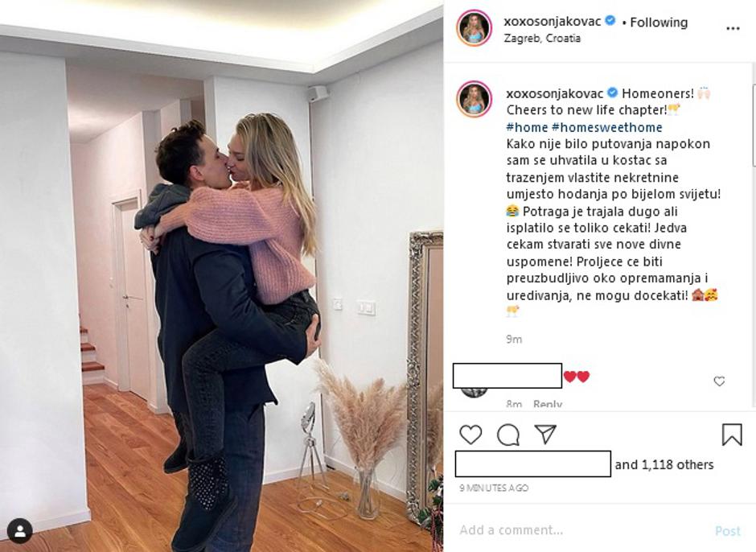Open the #home hashtag
The width and height of the screenshot is (756, 552).
point(527,127)
